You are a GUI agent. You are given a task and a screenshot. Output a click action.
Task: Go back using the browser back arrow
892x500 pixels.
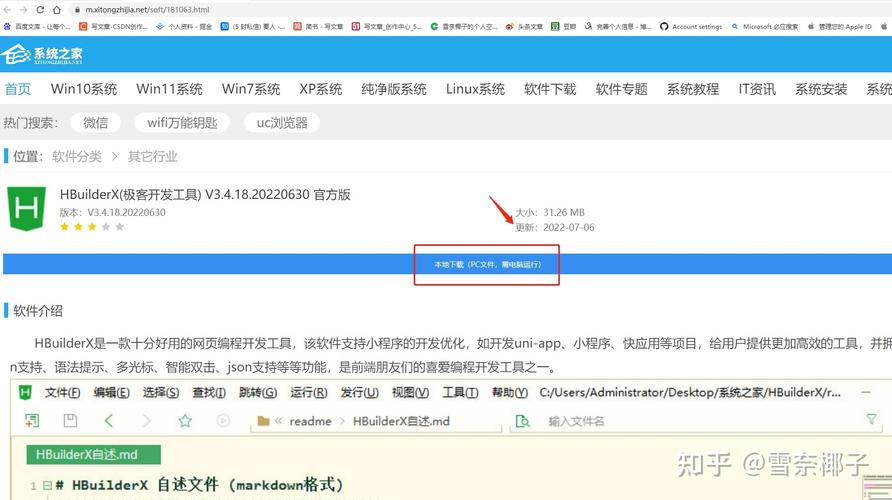coord(7,10)
